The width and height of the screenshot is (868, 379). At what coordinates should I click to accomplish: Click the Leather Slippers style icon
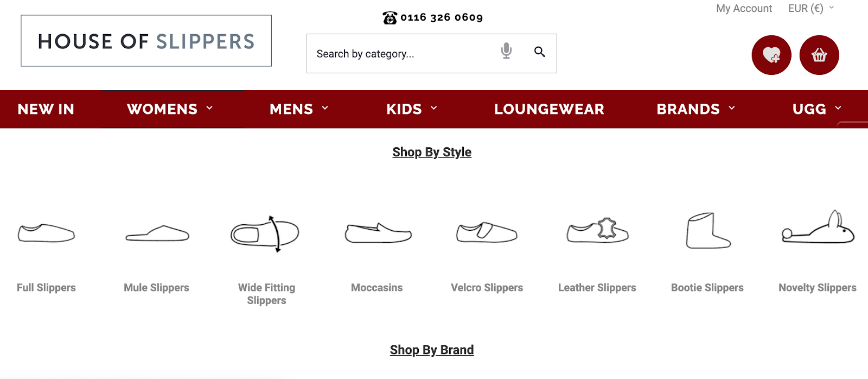[597, 231]
